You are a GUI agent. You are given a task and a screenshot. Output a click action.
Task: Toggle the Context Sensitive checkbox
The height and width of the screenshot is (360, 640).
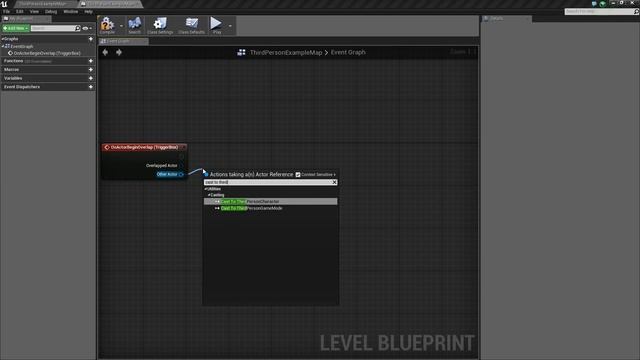pyautogui.click(x=298, y=175)
